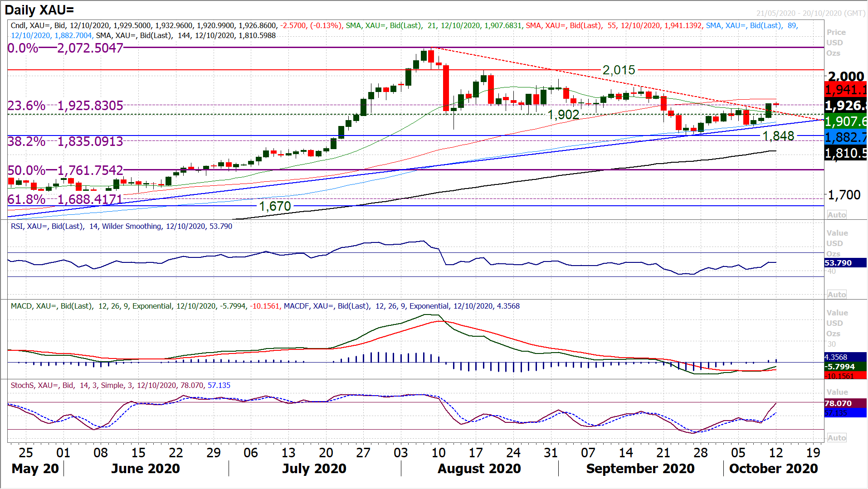Click the RSI indicator legend text
The width and height of the screenshot is (868, 489).
coord(122,226)
